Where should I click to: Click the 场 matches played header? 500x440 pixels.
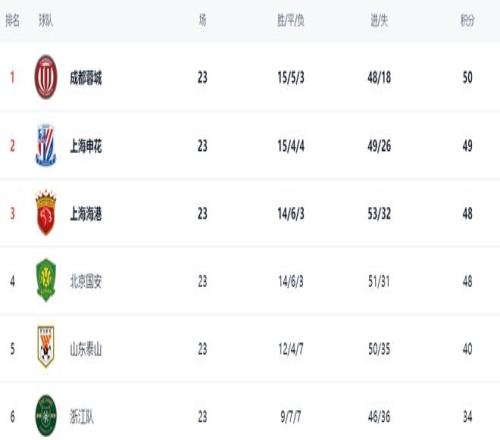tap(202, 20)
